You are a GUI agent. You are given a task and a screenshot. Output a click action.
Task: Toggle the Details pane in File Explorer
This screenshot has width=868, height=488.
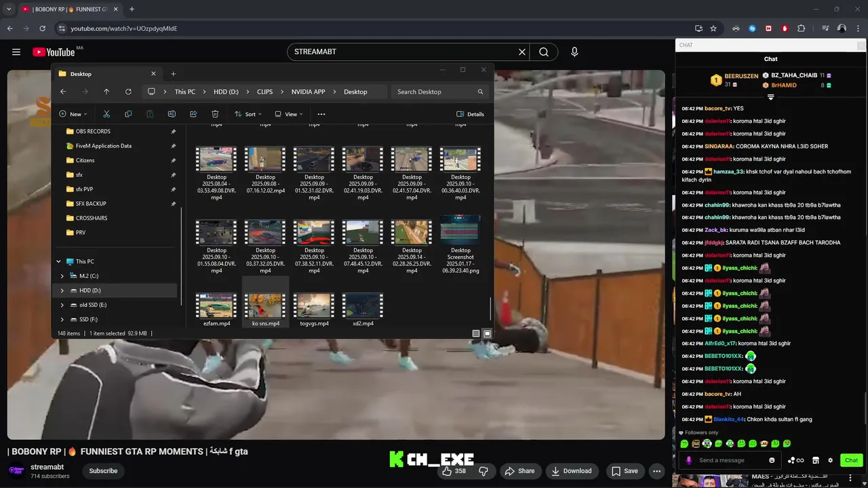[x=471, y=114]
